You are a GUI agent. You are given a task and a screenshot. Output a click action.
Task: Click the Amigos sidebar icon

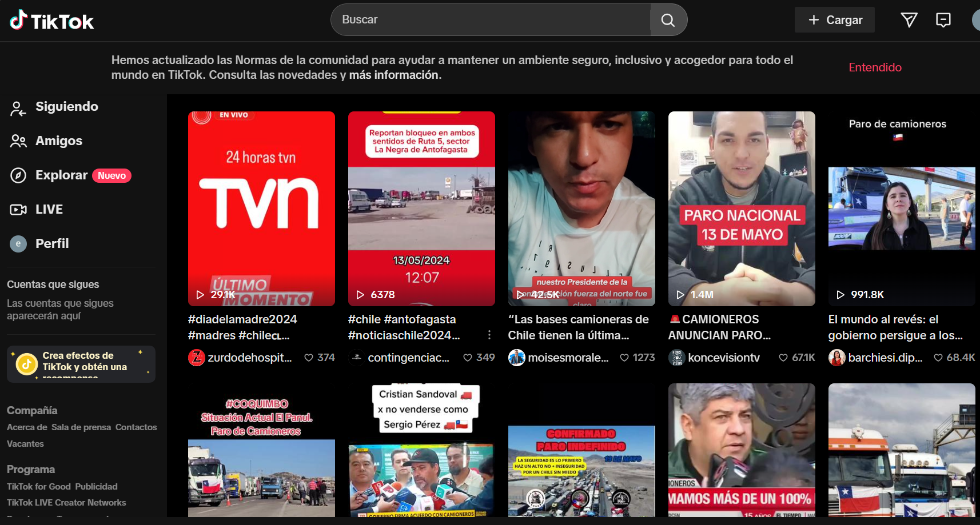pyautogui.click(x=18, y=141)
